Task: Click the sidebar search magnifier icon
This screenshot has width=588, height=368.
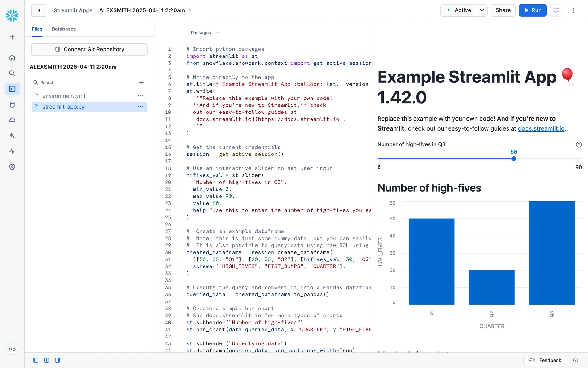Action: click(x=12, y=73)
